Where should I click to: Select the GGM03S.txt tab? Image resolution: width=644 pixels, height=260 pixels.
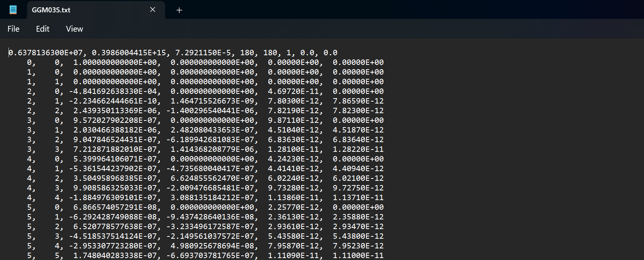77,10
